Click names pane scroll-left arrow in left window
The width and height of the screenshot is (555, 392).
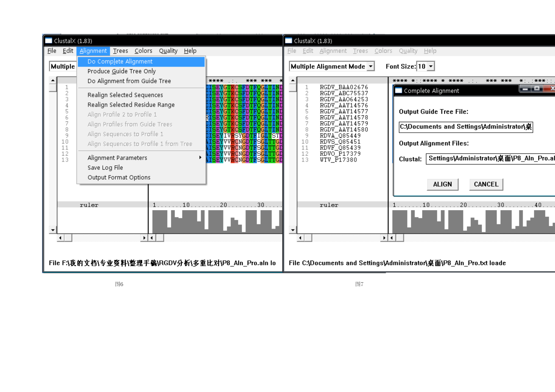pyautogui.click(x=60, y=238)
